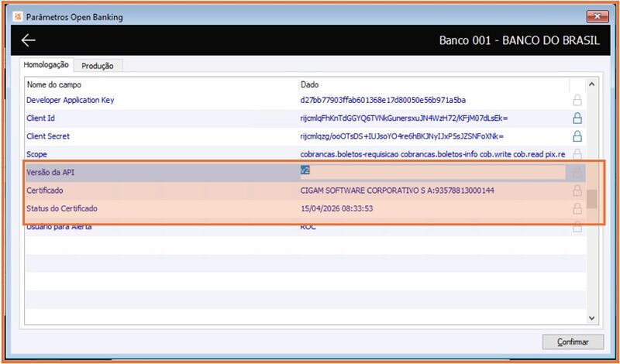Click the Client Id value ending KFjM07dLsEk=

[404, 118]
